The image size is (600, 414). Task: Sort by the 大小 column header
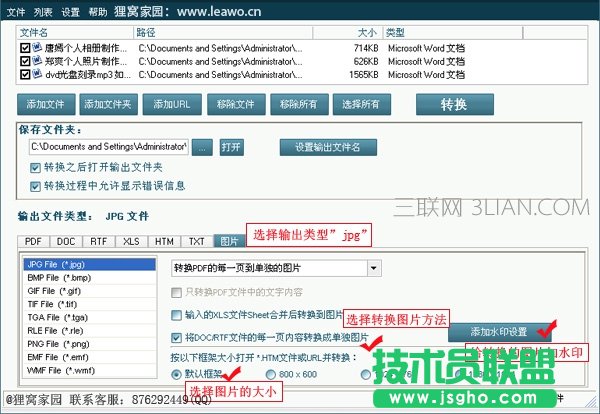click(347, 33)
